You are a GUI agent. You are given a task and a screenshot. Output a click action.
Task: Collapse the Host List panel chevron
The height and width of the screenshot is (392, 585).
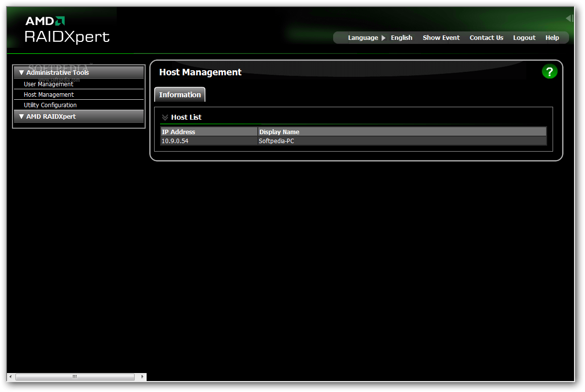(165, 117)
